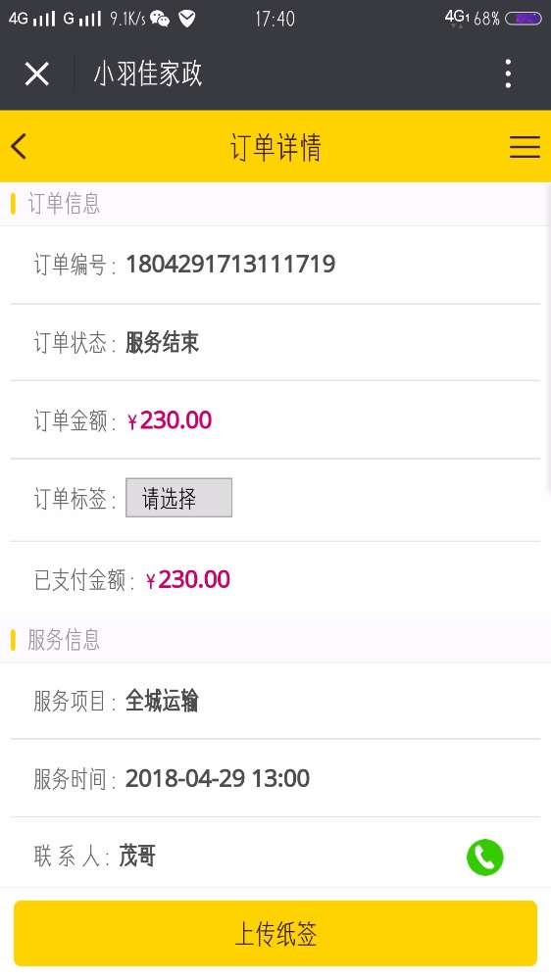Go back using the left arrow

tap(19, 147)
